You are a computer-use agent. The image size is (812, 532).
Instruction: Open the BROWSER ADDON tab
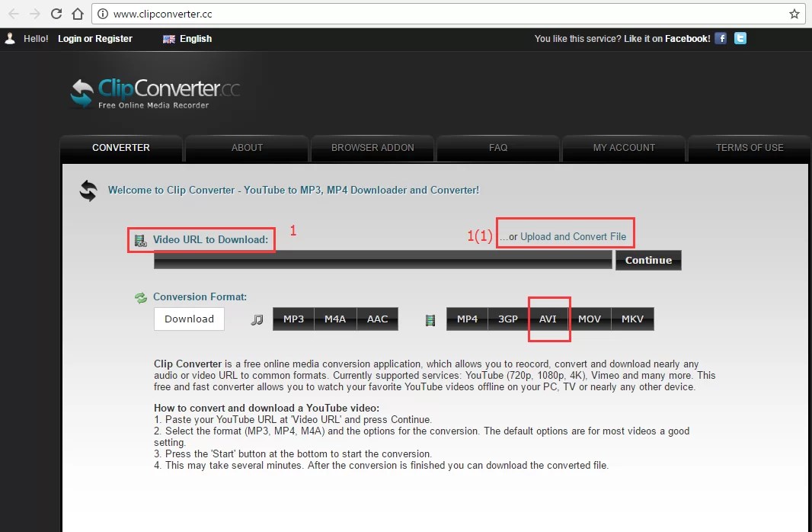point(372,147)
